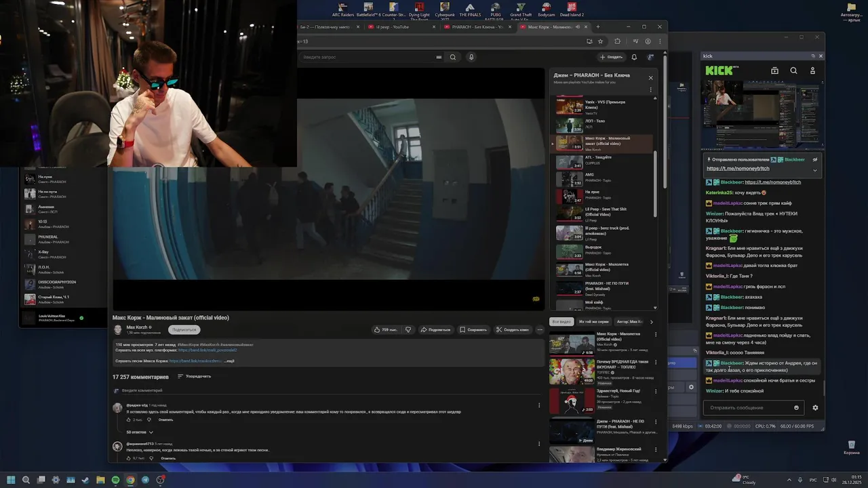The image size is (868, 488).
Task: Show more suggestion chips with right arrow
Action: pyautogui.click(x=651, y=321)
